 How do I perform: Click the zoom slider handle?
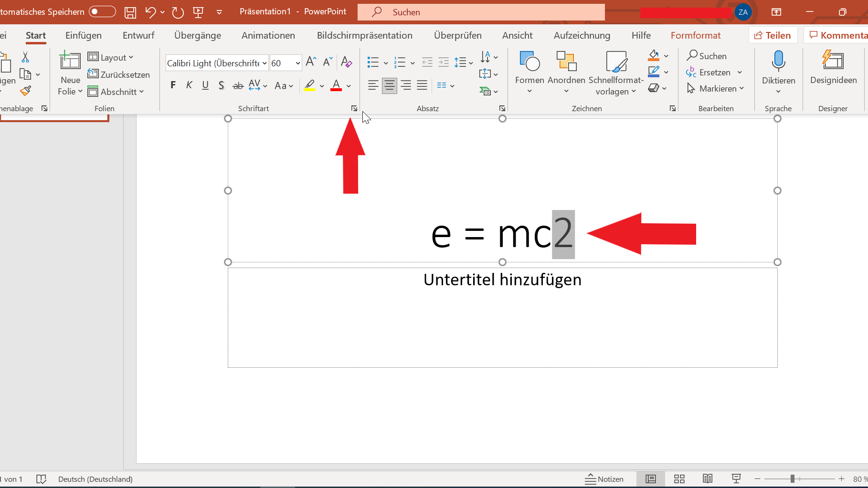coord(792,479)
